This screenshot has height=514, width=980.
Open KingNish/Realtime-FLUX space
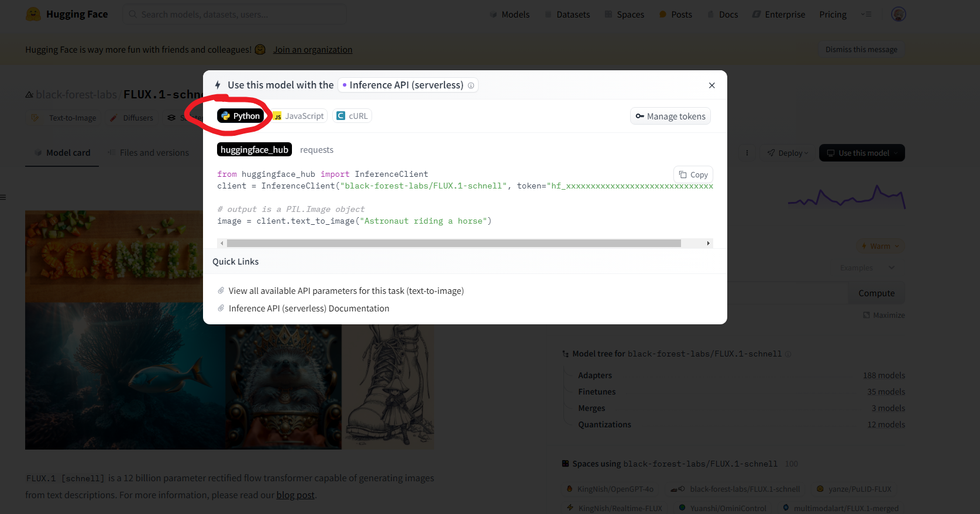pos(614,508)
